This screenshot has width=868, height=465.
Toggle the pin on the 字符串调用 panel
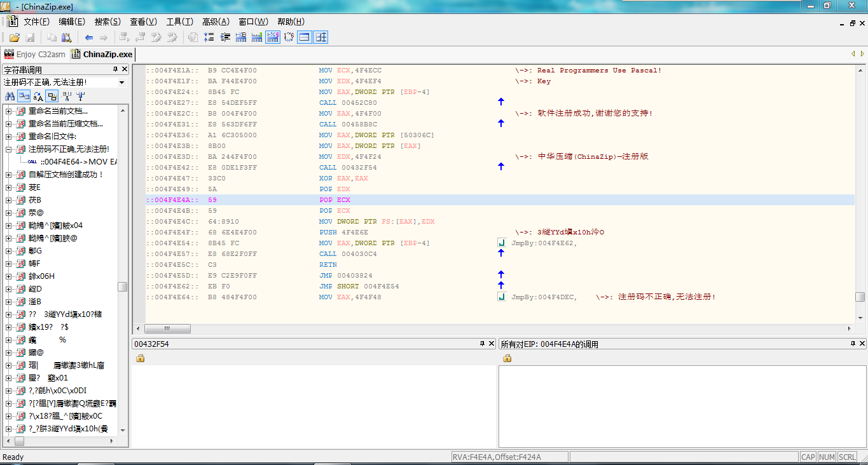115,69
